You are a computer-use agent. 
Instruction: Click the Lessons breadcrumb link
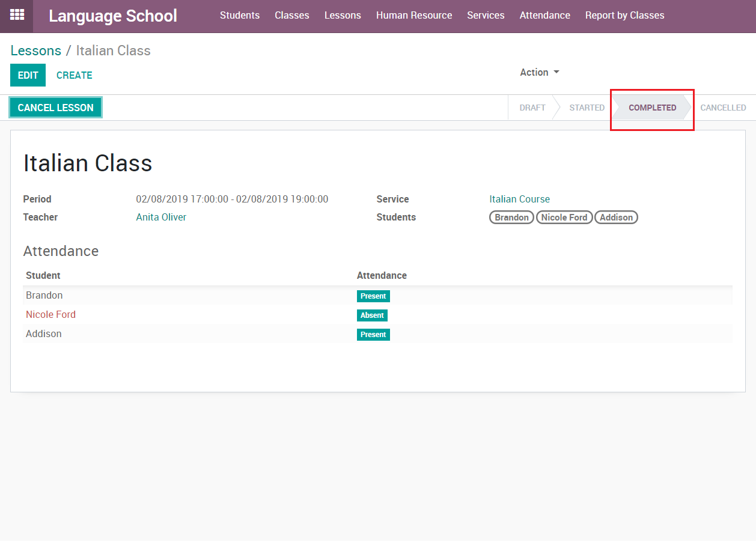tap(35, 50)
